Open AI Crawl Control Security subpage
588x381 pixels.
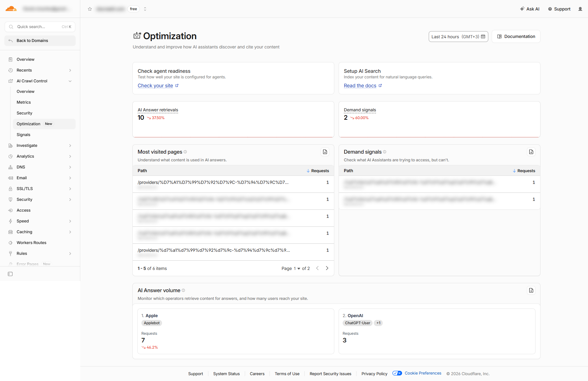24,113
